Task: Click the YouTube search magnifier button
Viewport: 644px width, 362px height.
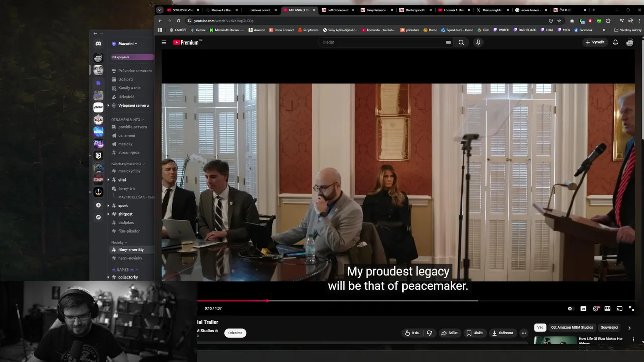Action: (x=461, y=42)
